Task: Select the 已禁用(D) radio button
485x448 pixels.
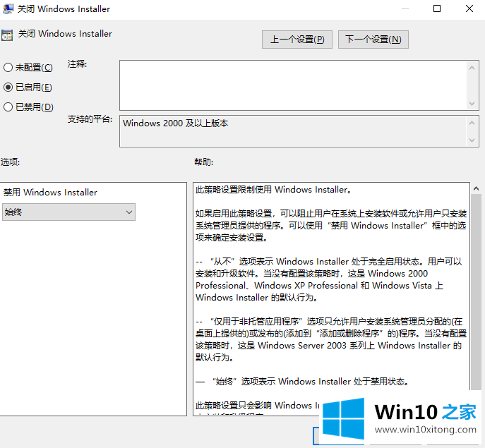Action: tap(8, 107)
